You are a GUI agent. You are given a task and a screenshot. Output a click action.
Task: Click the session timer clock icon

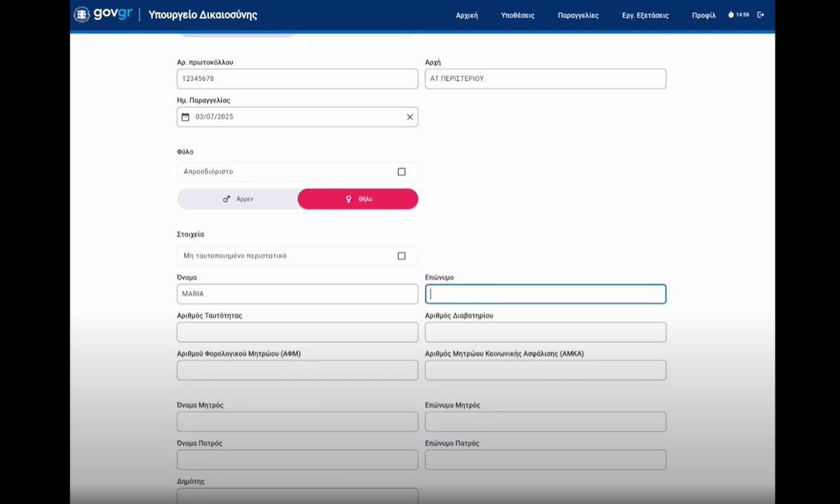731,15
